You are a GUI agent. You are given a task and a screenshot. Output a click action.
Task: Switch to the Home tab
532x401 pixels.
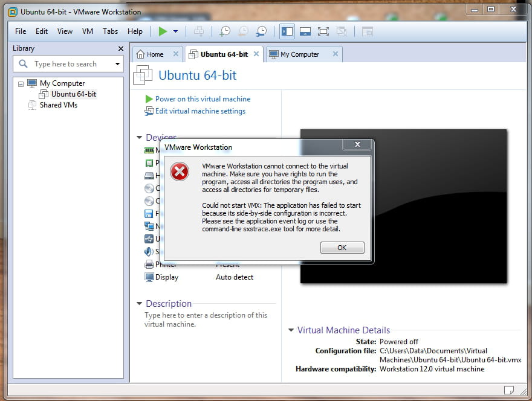[155, 54]
